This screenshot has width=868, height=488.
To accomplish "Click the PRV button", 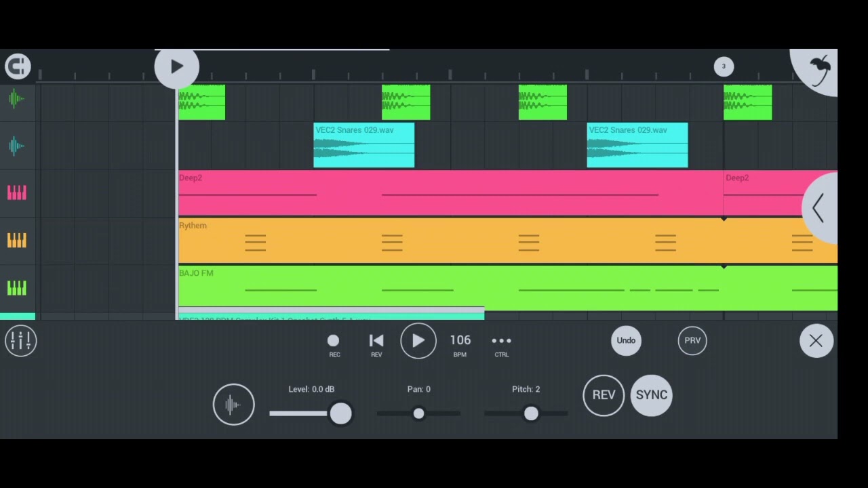I will (692, 340).
